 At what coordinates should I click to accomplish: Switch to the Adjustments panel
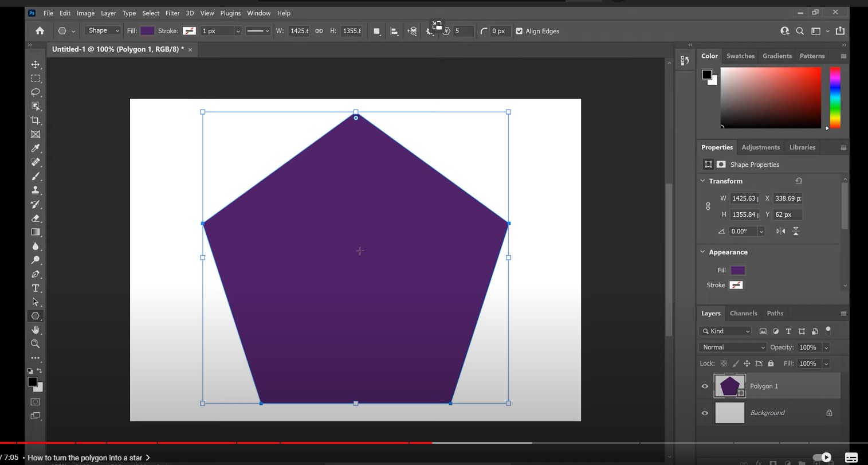tap(760, 147)
